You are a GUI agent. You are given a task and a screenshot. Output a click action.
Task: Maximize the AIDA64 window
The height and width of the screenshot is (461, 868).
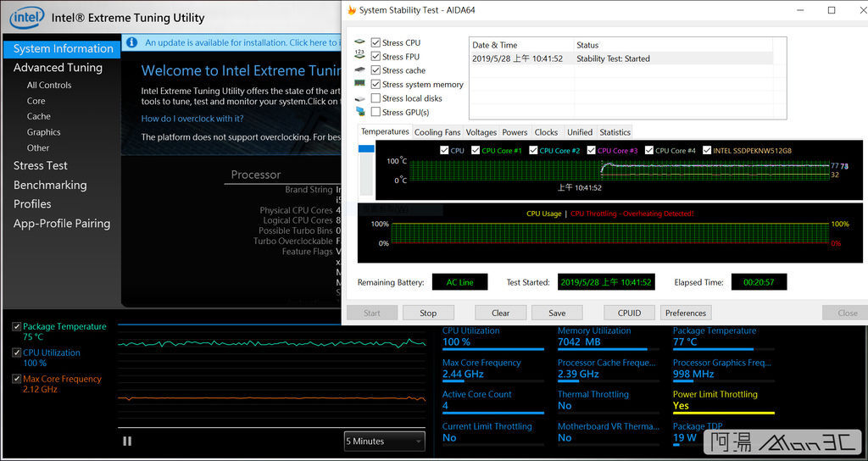pos(832,10)
